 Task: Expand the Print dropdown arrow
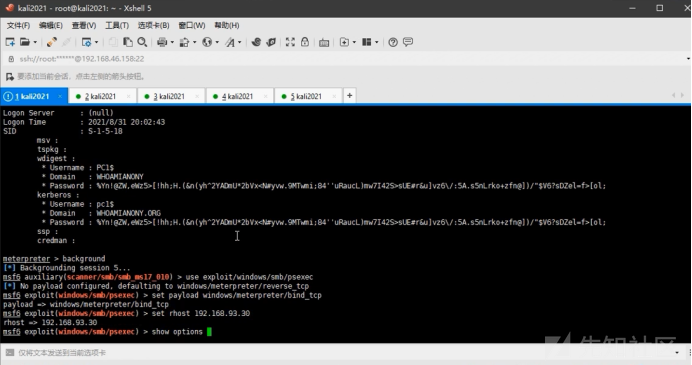[x=172, y=42]
